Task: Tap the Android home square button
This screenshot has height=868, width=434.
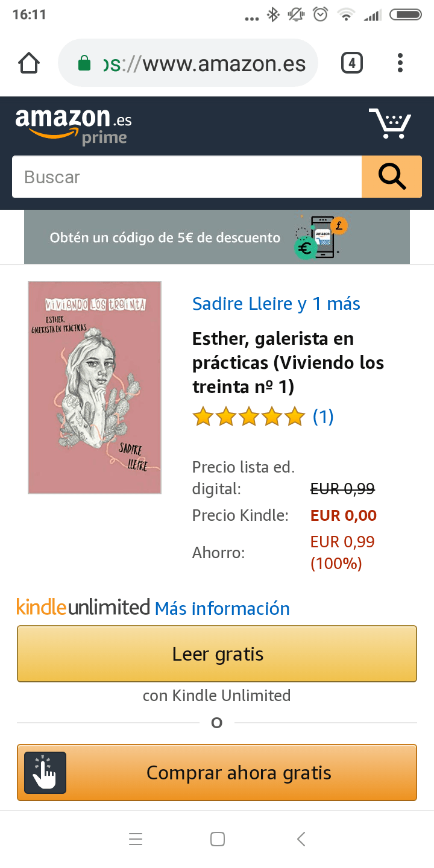Action: coord(218,839)
